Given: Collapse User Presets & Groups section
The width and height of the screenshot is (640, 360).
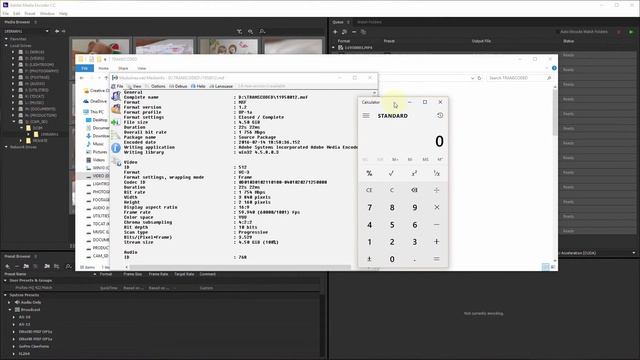Looking at the screenshot, I should click(5, 281).
